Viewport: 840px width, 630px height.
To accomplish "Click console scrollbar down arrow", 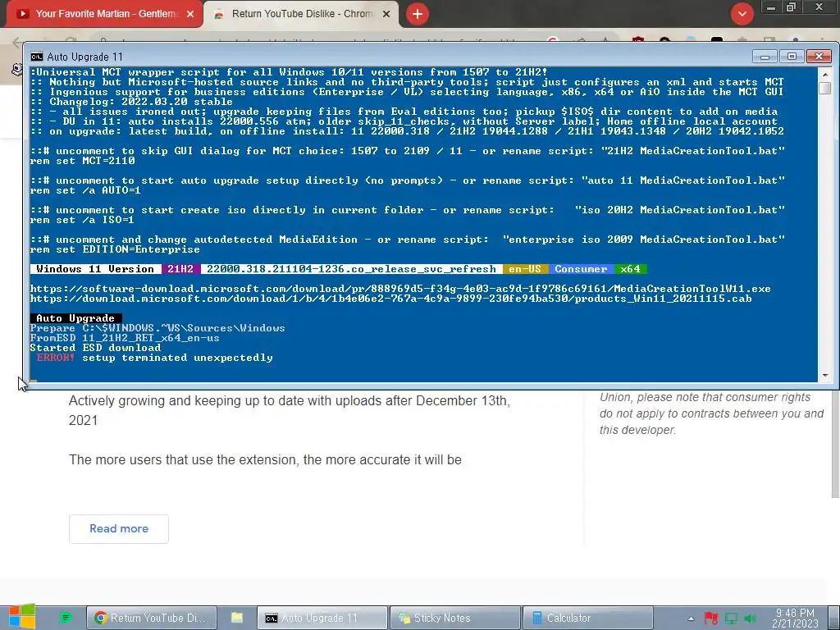I will [x=825, y=376].
